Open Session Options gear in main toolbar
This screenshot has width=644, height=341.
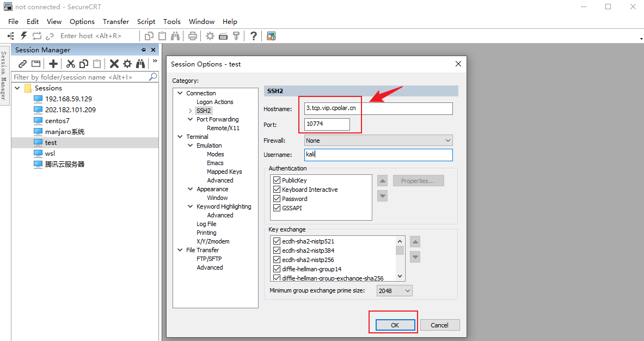click(210, 36)
